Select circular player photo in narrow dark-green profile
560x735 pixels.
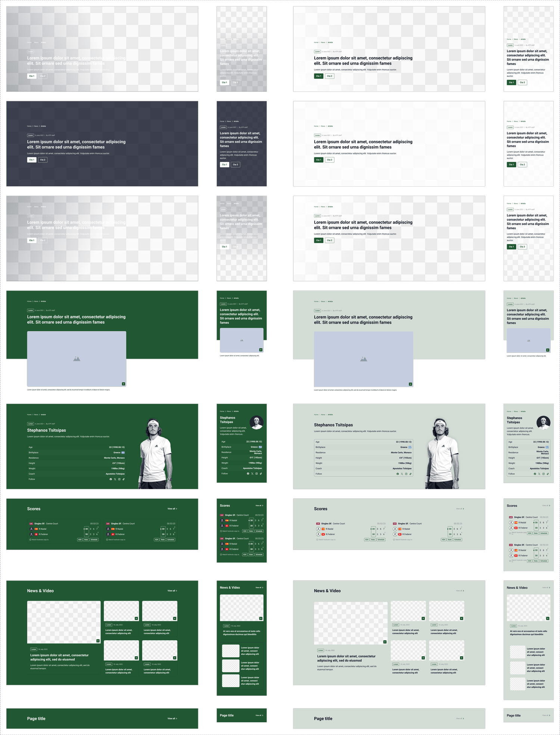tap(256, 423)
